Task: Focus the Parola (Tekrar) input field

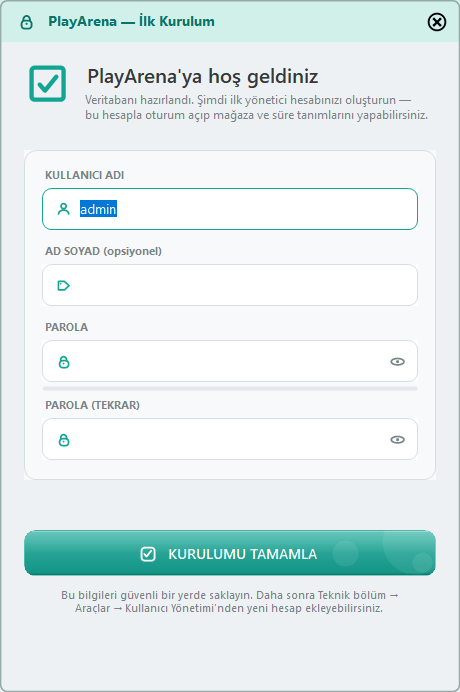Action: coord(230,439)
